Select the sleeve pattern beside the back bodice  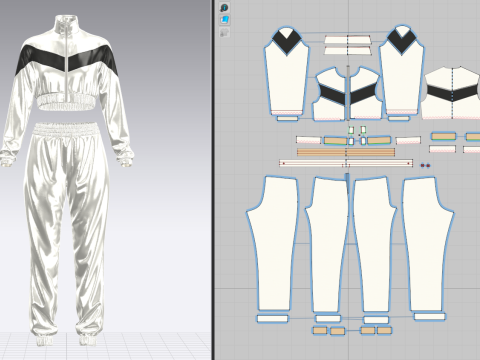click(401, 70)
